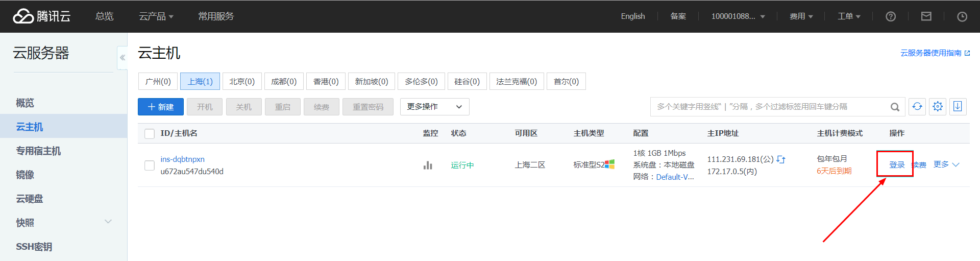Refresh the instance list
This screenshot has width=980, height=261.
[x=917, y=106]
